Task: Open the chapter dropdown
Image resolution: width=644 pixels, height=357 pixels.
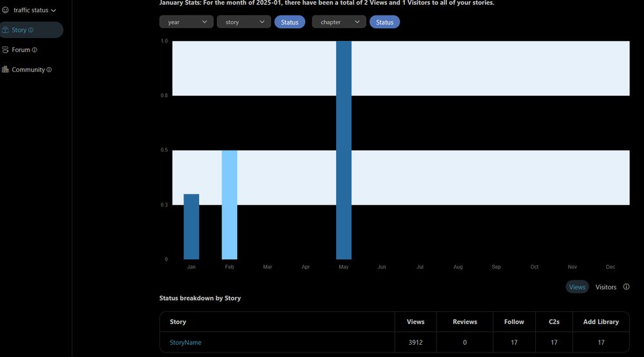Action: pos(339,22)
